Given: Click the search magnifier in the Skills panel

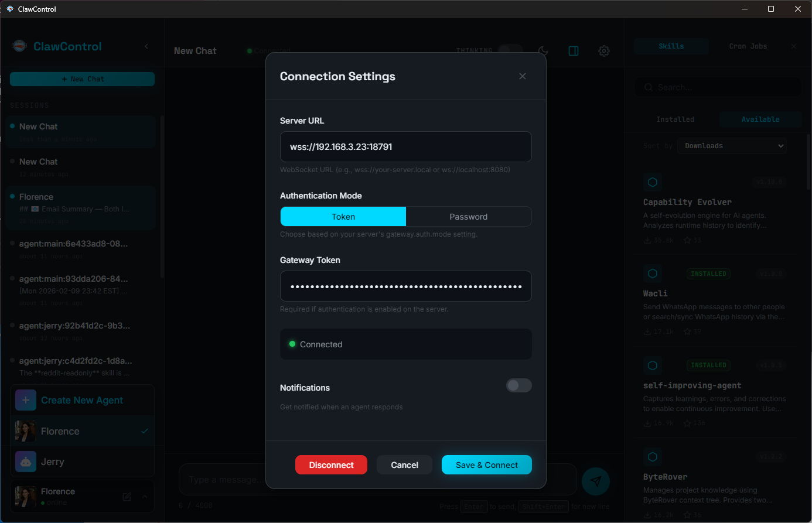Looking at the screenshot, I should click(x=648, y=87).
